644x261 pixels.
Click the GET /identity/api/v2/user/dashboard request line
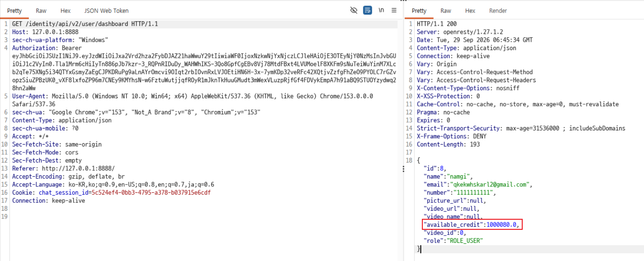[85, 24]
